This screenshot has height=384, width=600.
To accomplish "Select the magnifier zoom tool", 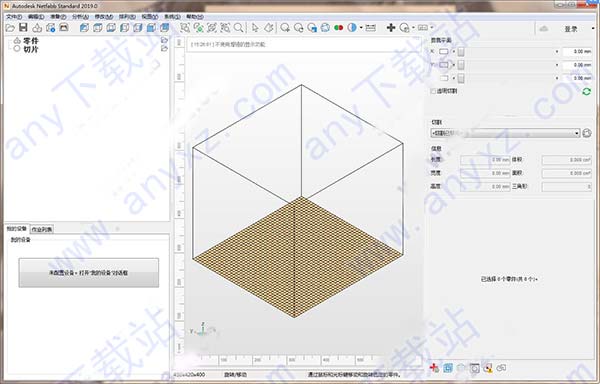I will (x=238, y=28).
